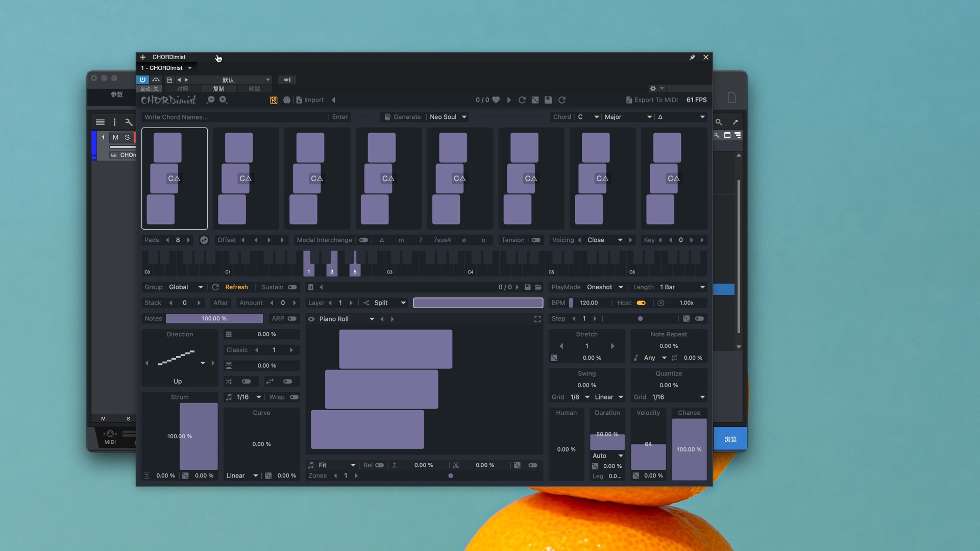Open the Group Global dropdown

click(x=186, y=287)
